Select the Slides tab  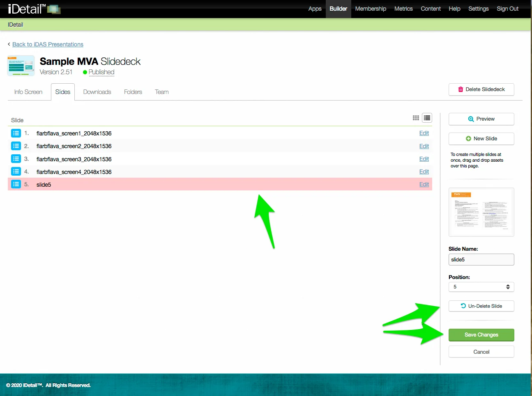63,92
